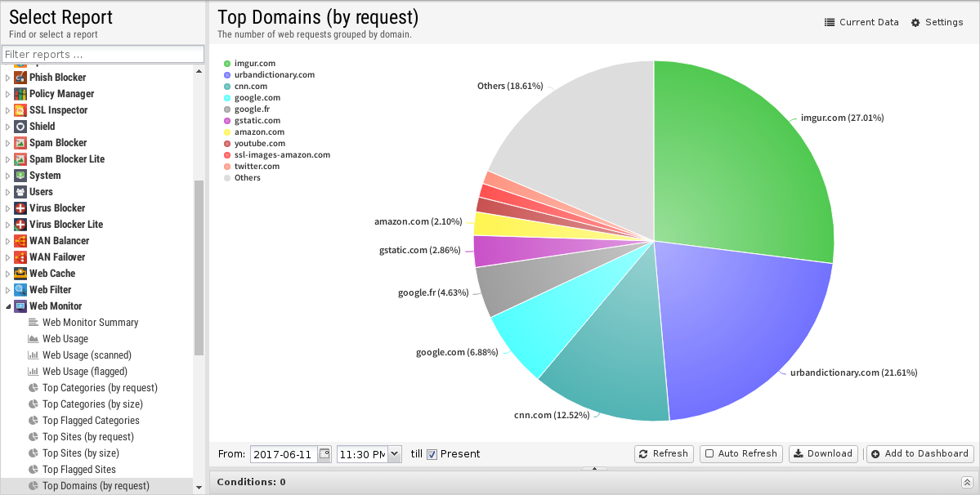
Task: Click the System monitor icon
Action: (20, 176)
